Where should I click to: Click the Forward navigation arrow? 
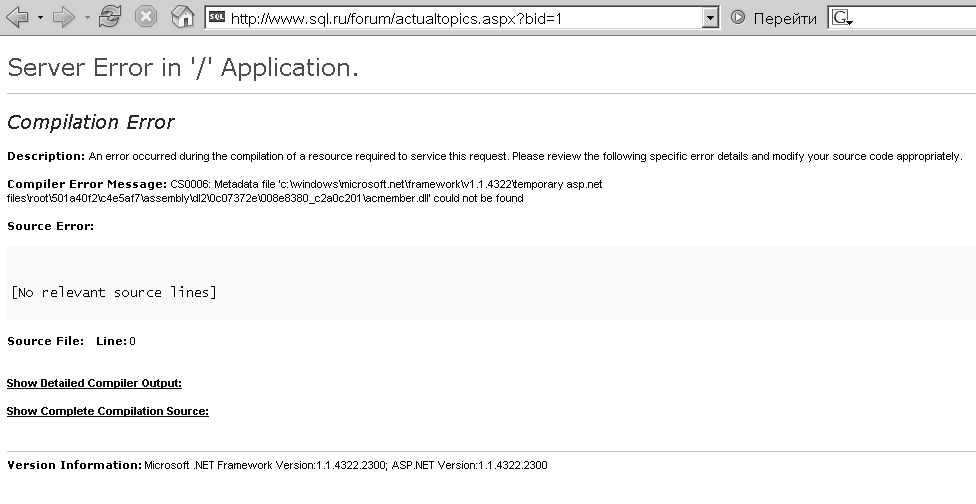pos(63,18)
